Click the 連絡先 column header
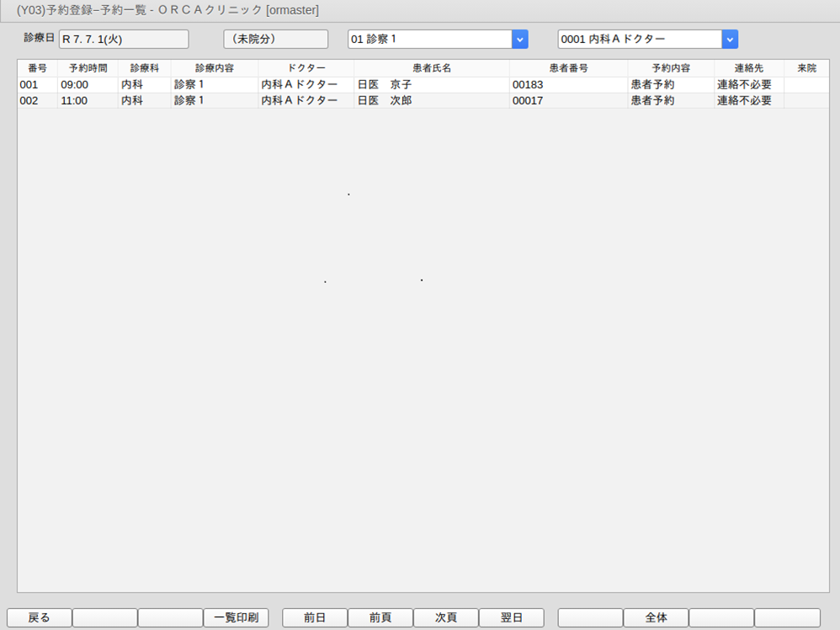840x630 pixels. coord(748,68)
